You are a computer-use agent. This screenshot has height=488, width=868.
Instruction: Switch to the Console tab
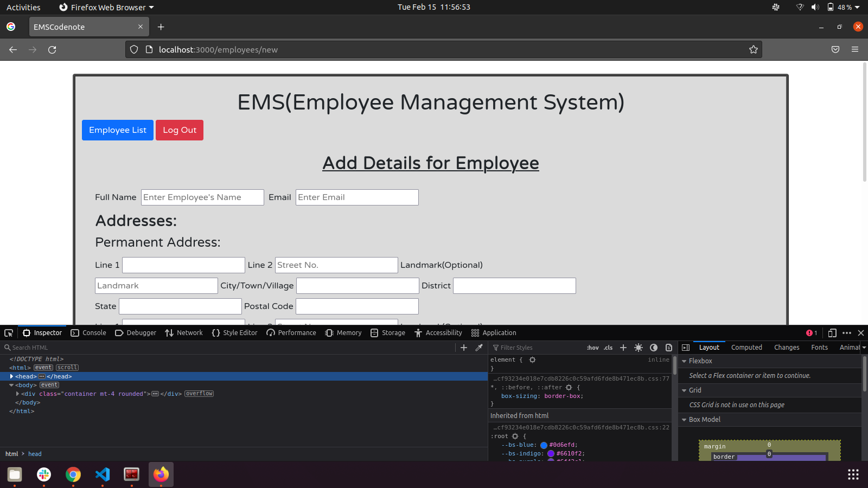tap(88, 333)
